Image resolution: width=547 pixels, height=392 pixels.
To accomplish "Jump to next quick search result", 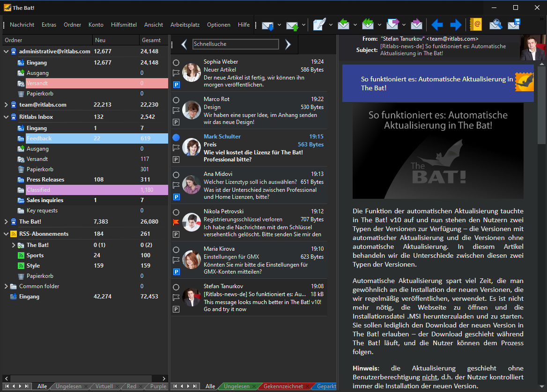I will coord(288,44).
